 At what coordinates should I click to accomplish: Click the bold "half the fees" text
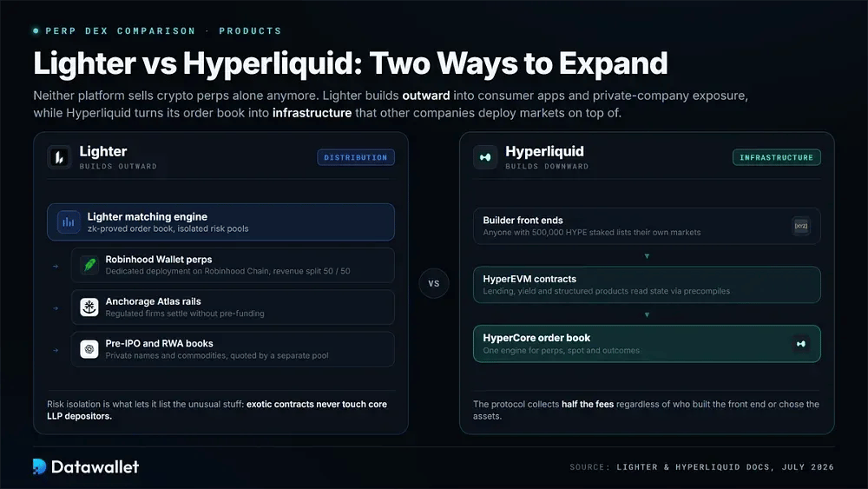coord(588,404)
